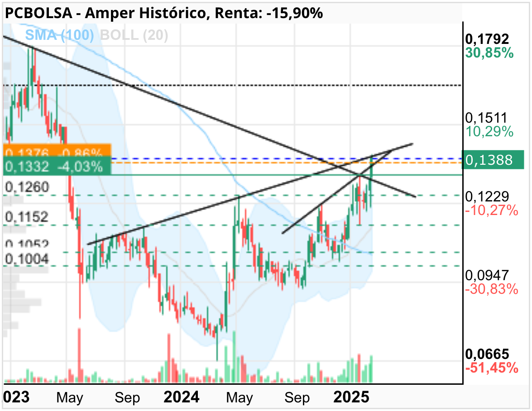Click the 0,0947 price axis label
This screenshot has width=532, height=411.
[487, 275]
